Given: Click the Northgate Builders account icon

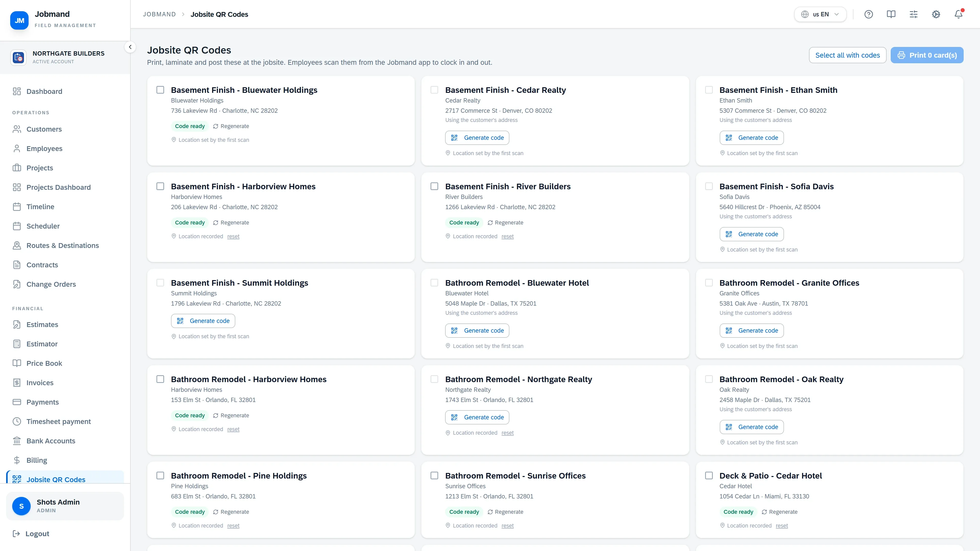Looking at the screenshot, I should click(19, 57).
